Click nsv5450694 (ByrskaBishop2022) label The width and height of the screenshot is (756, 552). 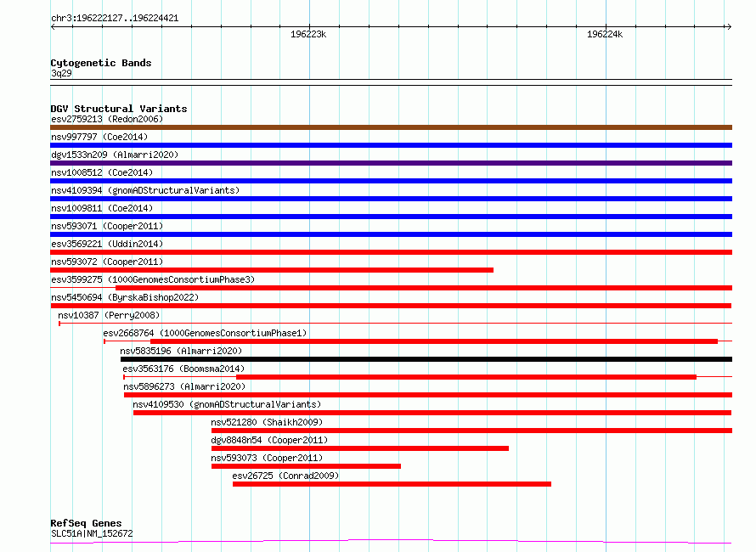125,297
